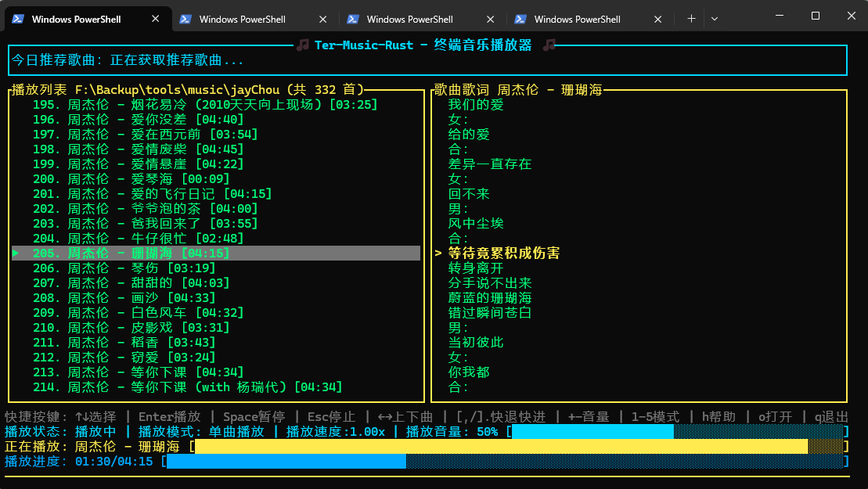Screen dimensions: 868x489
Task: Select song 207 甜甜的
Action: click(x=131, y=283)
